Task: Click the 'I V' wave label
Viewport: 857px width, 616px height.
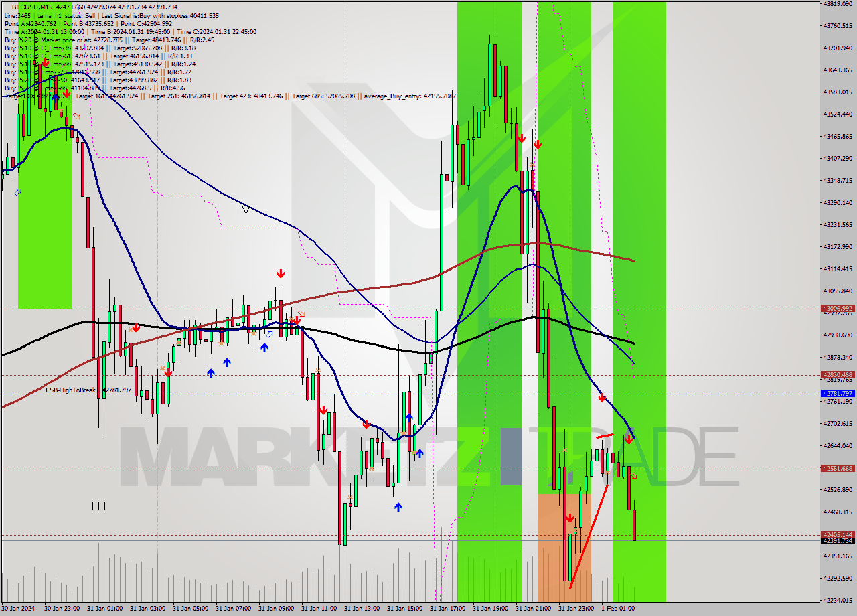Action: pos(244,210)
